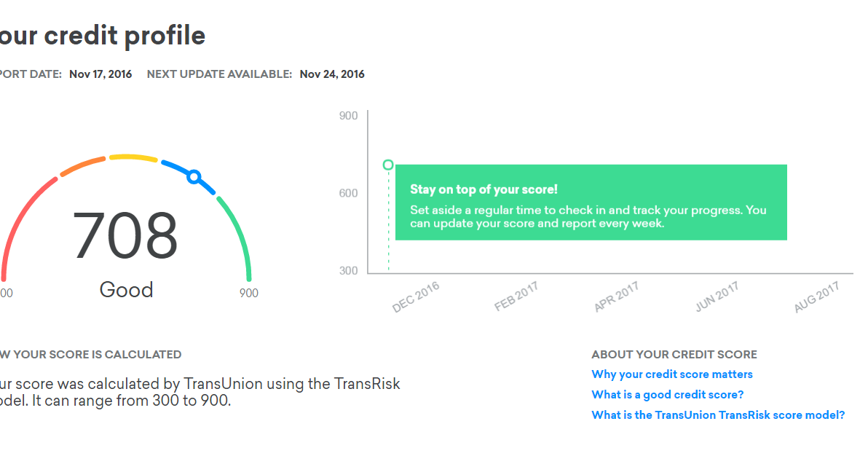868x456 pixels.
Task: Click the green data point on score chart
Action: 388,165
